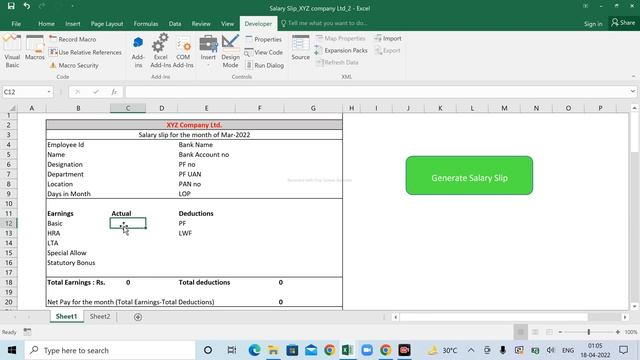Open COM Add-ins dialog
Screen dimensions: 640x360
pos(183,51)
